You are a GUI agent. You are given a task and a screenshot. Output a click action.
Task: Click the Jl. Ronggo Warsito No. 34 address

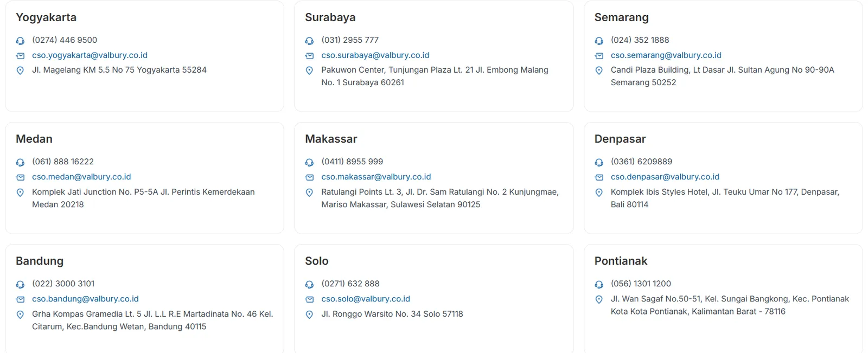pyautogui.click(x=392, y=314)
